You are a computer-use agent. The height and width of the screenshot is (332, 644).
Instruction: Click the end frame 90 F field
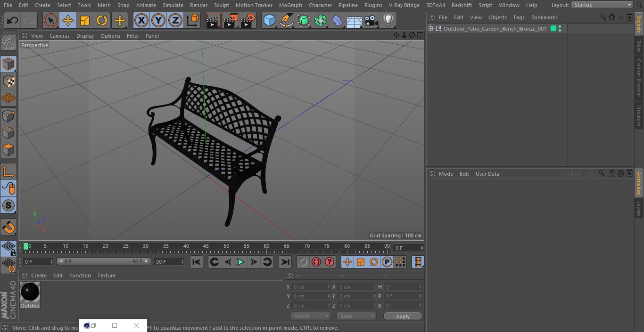pyautogui.click(x=169, y=261)
